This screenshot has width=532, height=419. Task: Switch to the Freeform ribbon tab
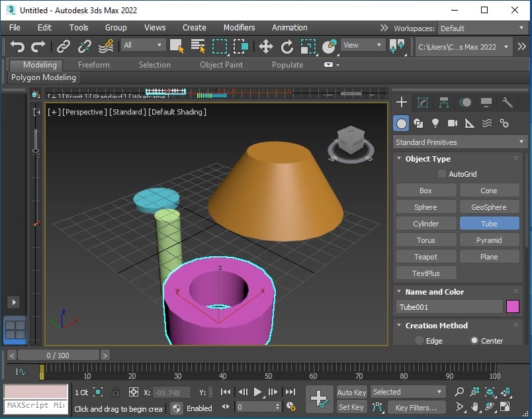(x=94, y=65)
